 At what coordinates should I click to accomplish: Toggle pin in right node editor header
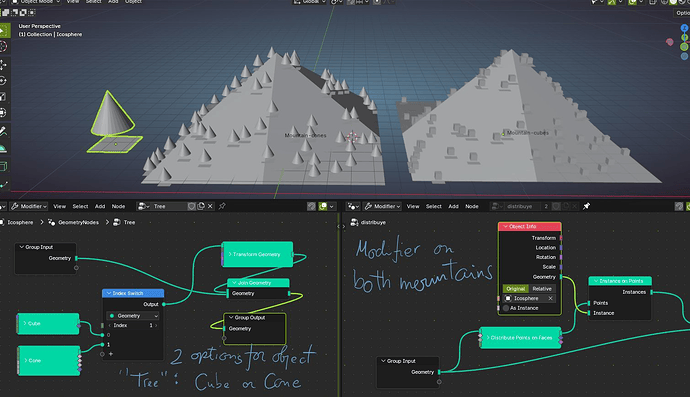click(x=586, y=206)
